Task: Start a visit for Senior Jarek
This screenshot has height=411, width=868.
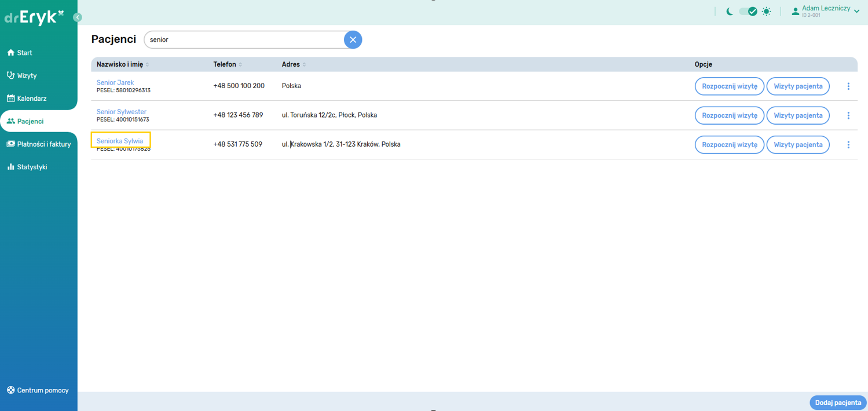Action: coord(729,86)
